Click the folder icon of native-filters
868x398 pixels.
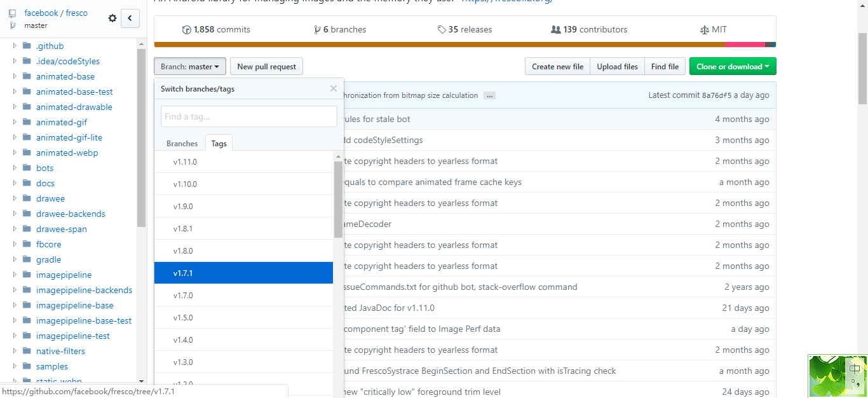(x=27, y=351)
